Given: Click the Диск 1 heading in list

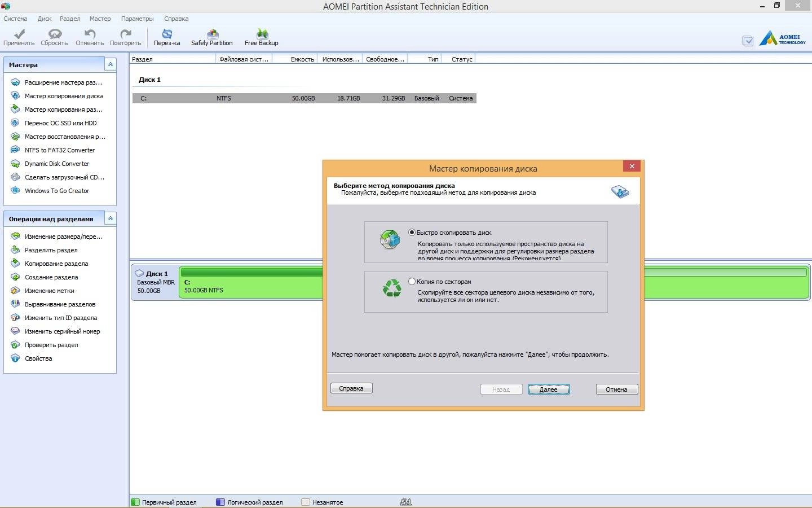Looking at the screenshot, I should tap(150, 80).
